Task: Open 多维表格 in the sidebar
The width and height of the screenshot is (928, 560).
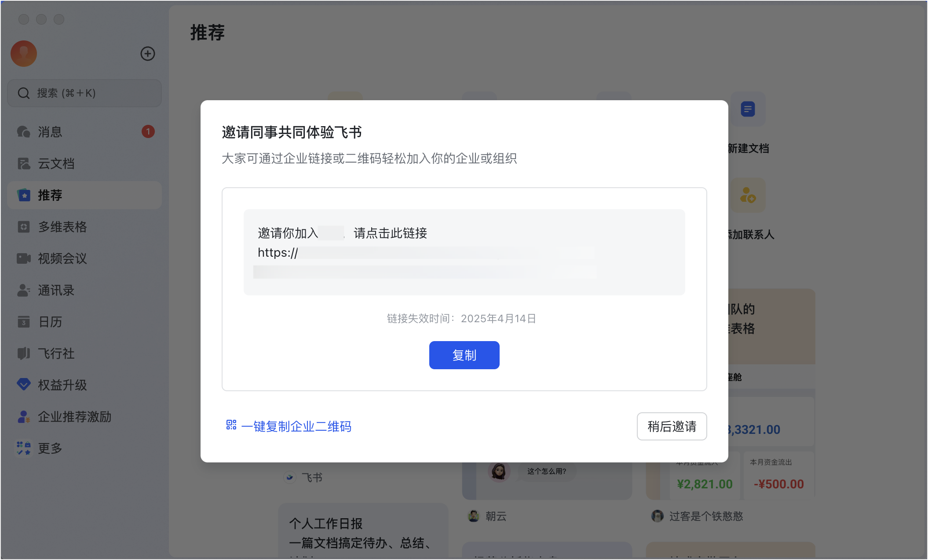Action: point(84,227)
